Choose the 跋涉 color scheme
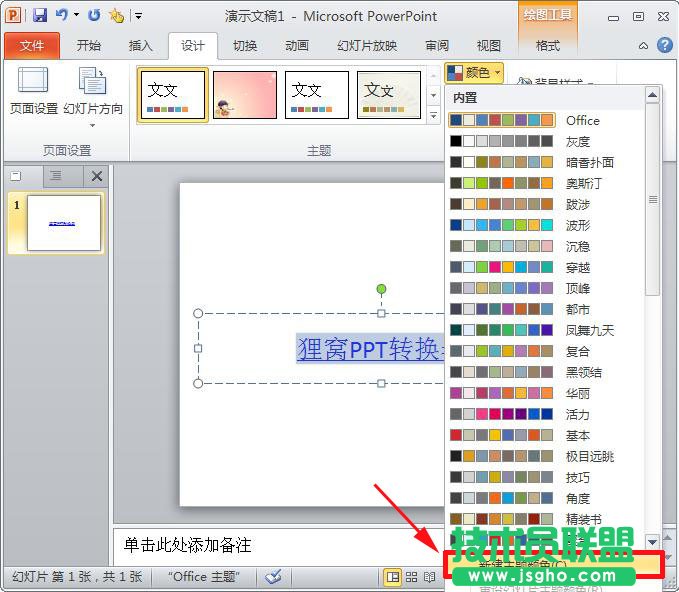Image resolution: width=679 pixels, height=592 pixels. click(x=546, y=204)
